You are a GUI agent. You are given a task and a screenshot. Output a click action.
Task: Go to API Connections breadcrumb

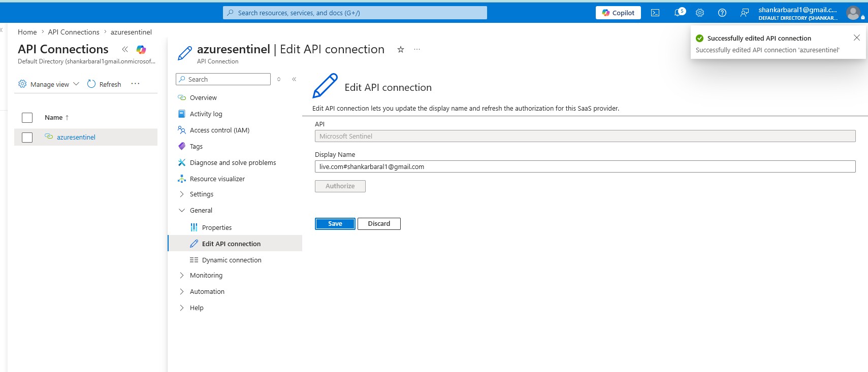[74, 32]
